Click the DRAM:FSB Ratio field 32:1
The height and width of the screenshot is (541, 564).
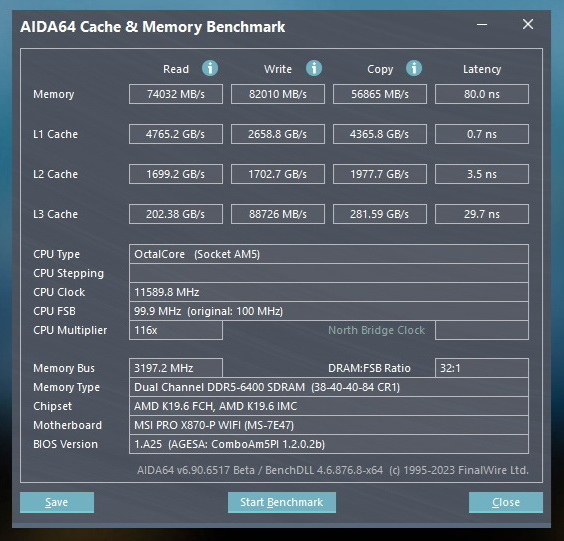482,368
